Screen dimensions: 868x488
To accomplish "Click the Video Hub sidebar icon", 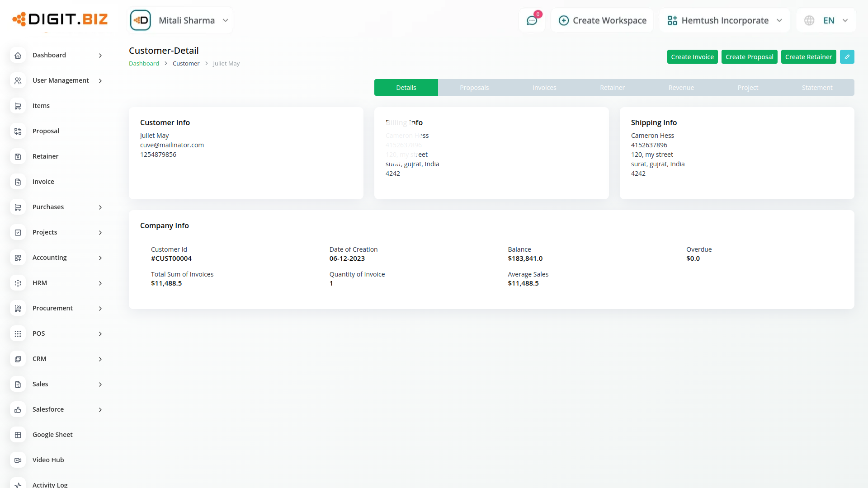I will point(18,460).
